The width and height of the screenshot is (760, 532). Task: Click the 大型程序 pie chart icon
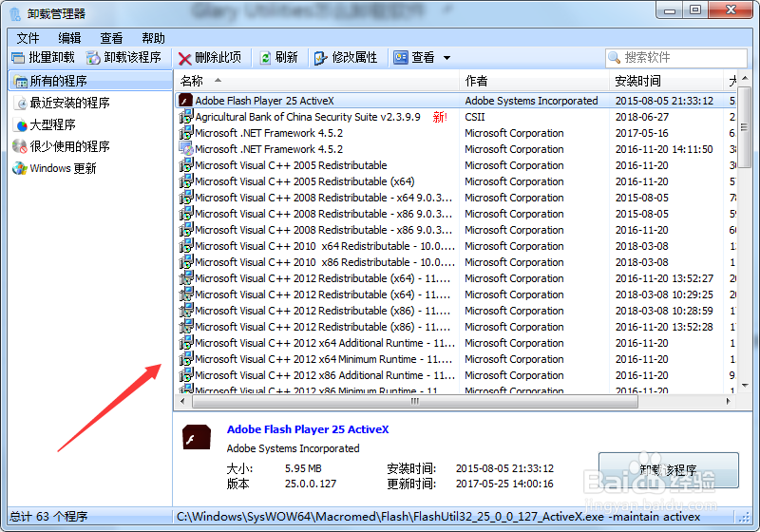click(x=21, y=125)
